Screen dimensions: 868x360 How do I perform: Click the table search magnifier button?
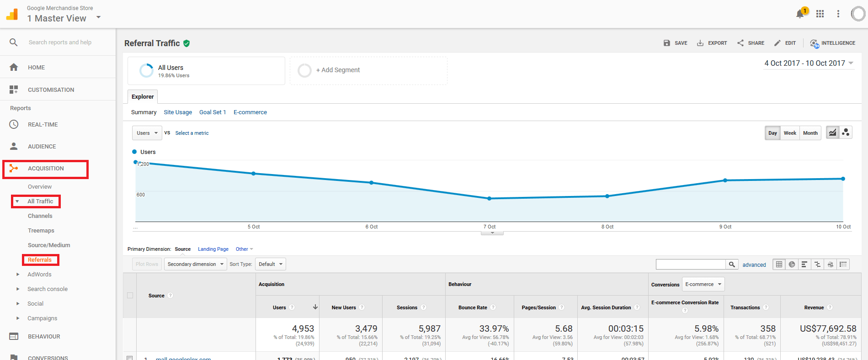click(x=732, y=264)
